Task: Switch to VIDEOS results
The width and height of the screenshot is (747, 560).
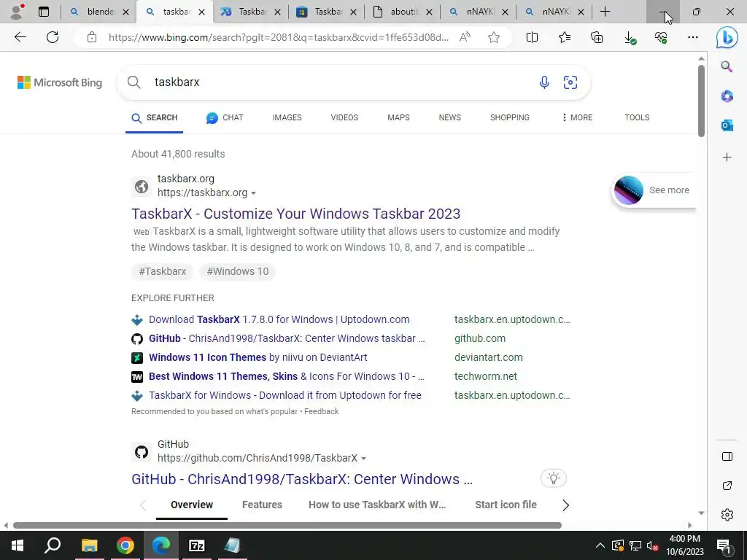Action: point(344,117)
